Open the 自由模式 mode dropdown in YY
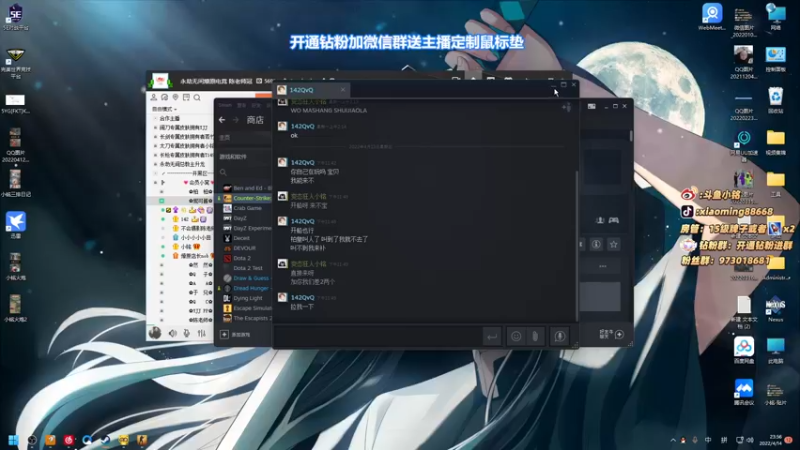Screen dimensions: 800x450 (164, 109)
